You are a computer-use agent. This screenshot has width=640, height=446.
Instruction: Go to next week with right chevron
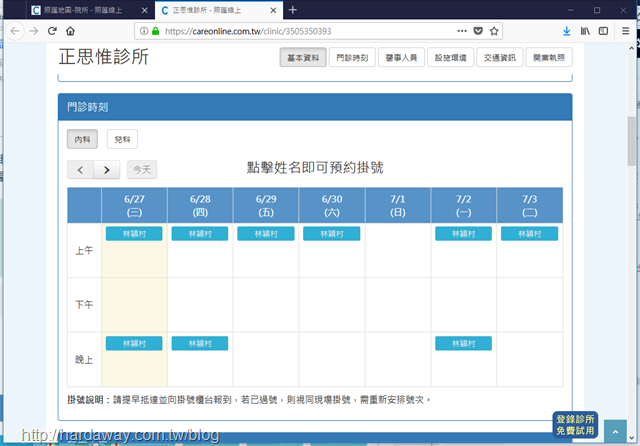[107, 170]
